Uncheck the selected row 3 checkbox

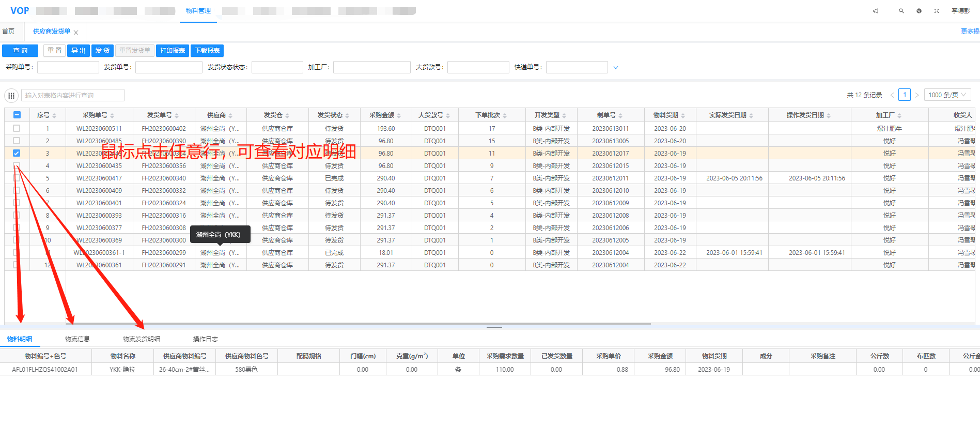[17, 153]
